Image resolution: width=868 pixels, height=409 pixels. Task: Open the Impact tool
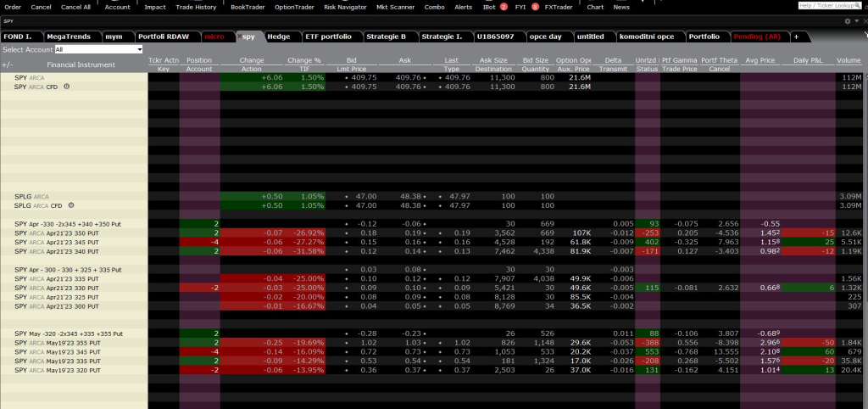[x=155, y=7]
